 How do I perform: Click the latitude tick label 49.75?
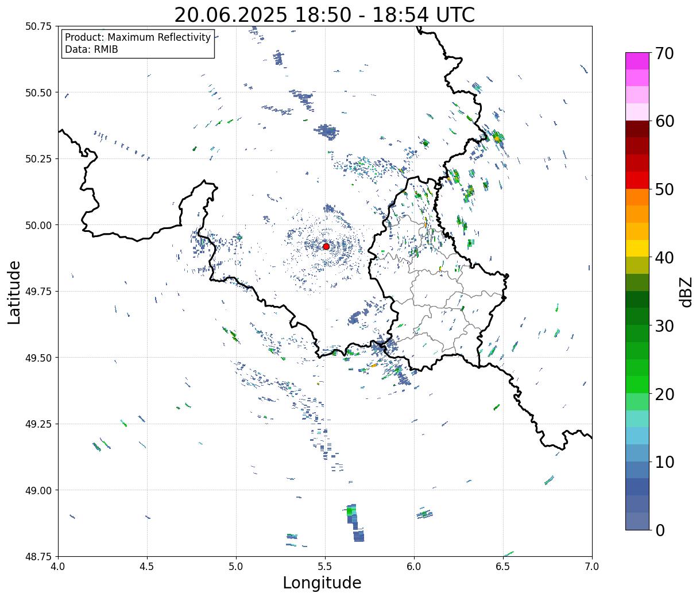[38, 292]
